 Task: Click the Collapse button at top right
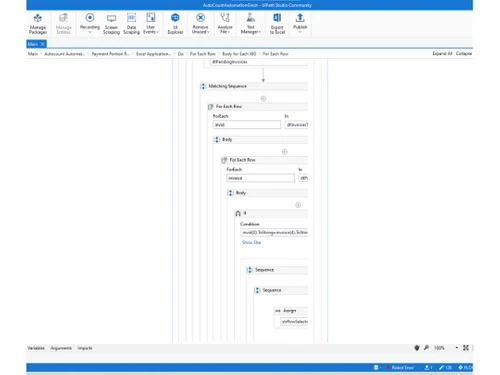(x=464, y=53)
